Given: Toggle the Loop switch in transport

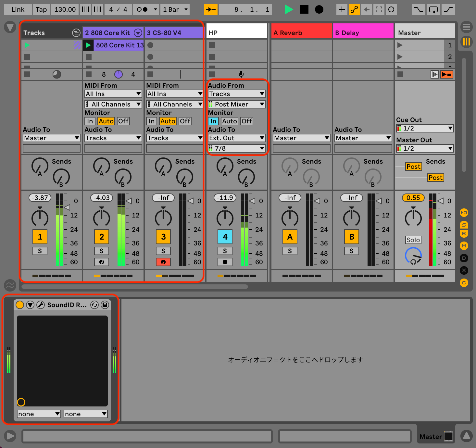Looking at the screenshot, I should click(x=433, y=9).
